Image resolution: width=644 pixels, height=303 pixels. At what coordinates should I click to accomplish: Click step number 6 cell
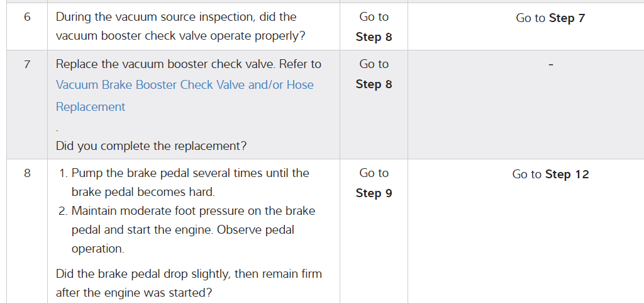point(27,17)
